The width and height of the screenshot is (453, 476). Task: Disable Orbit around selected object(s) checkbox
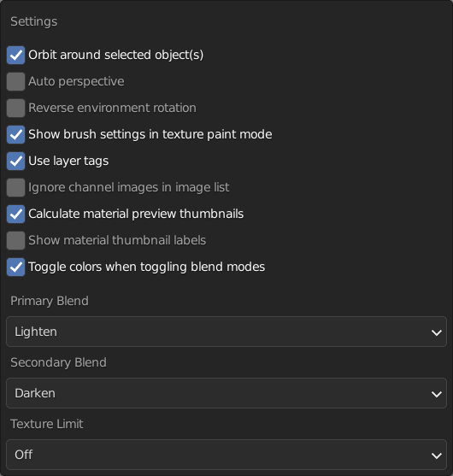15,56
